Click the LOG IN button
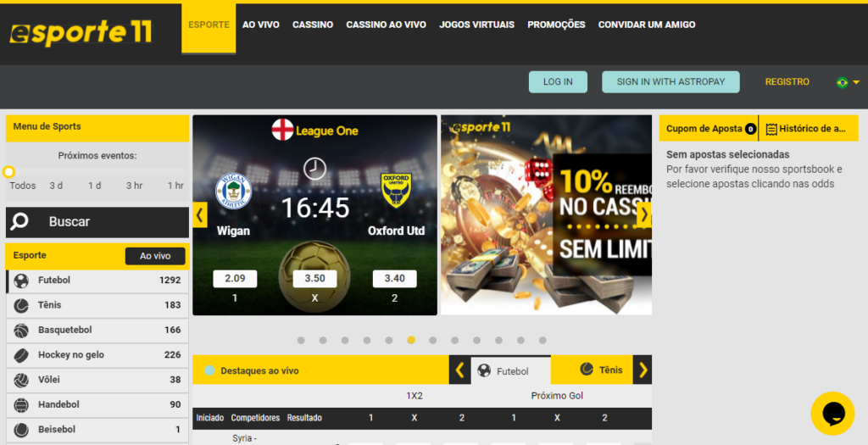 (558, 82)
